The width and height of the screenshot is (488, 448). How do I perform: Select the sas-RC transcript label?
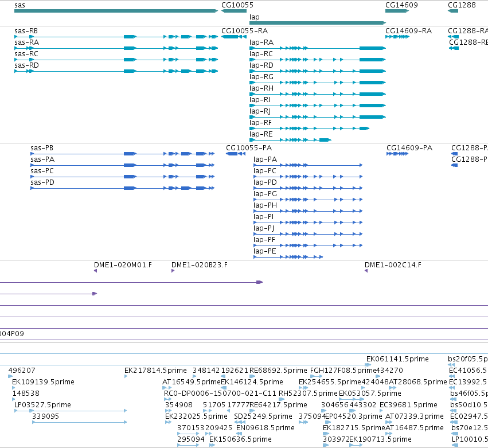[x=26, y=54]
